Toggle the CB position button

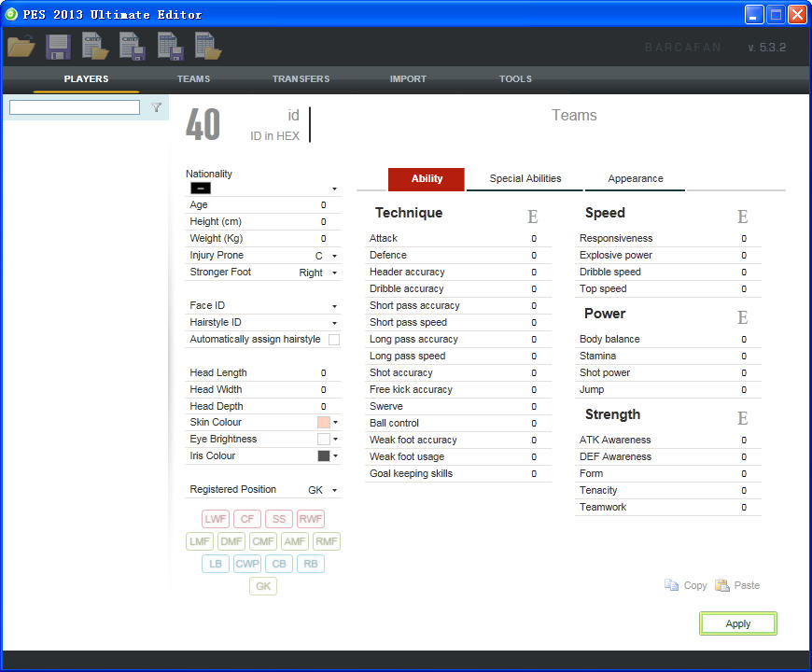pos(279,564)
